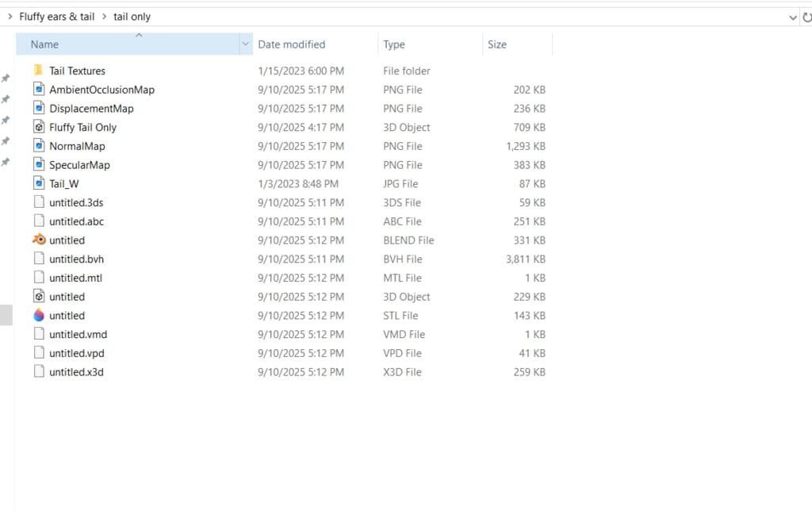Screen dimensions: 812x511
Task: Click the refresh icon beside address bar
Action: pyautogui.click(x=806, y=17)
